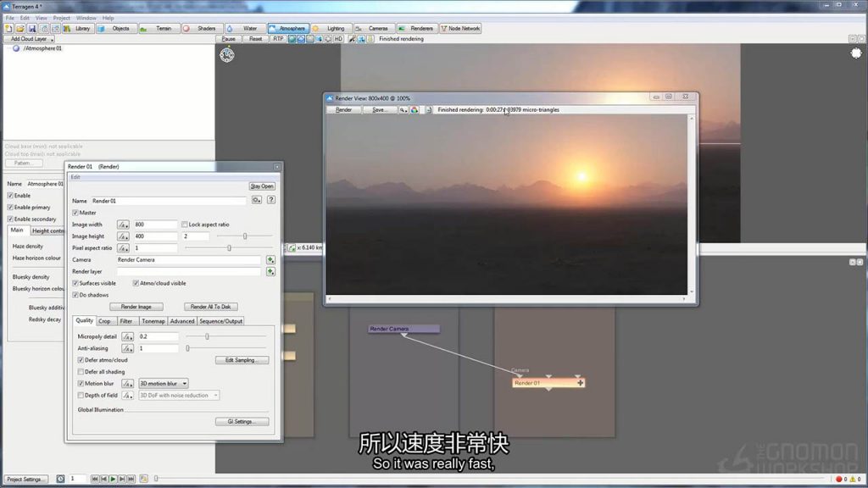
Task: Switch to the Terrain layout
Action: click(x=159, y=28)
